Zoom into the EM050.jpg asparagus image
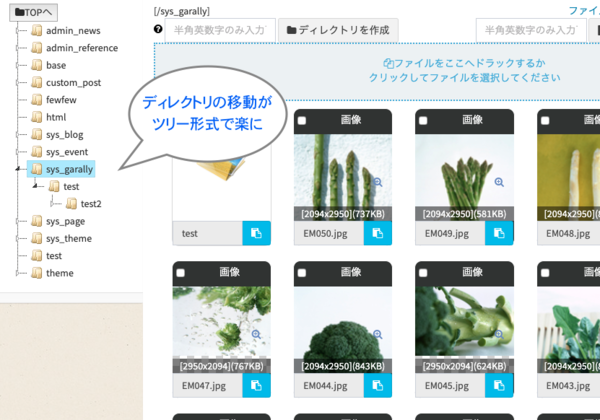 [x=378, y=182]
